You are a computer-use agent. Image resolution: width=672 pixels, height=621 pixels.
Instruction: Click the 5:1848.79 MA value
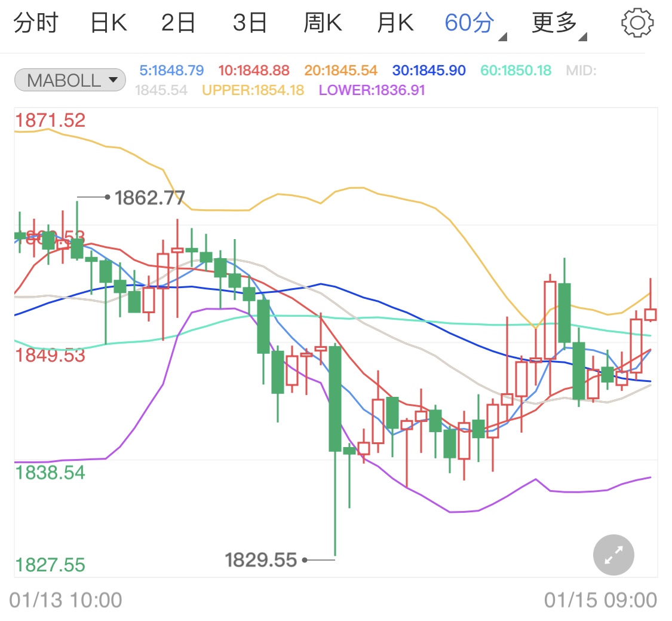171,71
